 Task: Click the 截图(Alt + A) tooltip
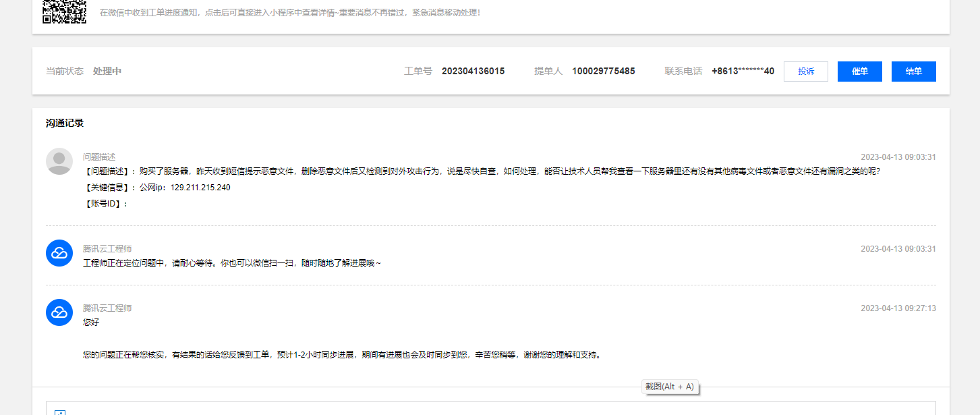pos(669,387)
